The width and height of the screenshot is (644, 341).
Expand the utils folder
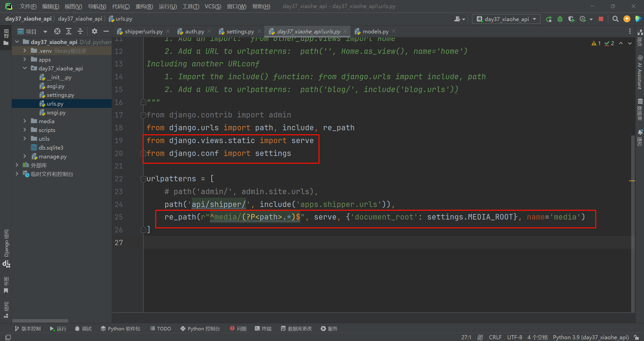click(25, 139)
